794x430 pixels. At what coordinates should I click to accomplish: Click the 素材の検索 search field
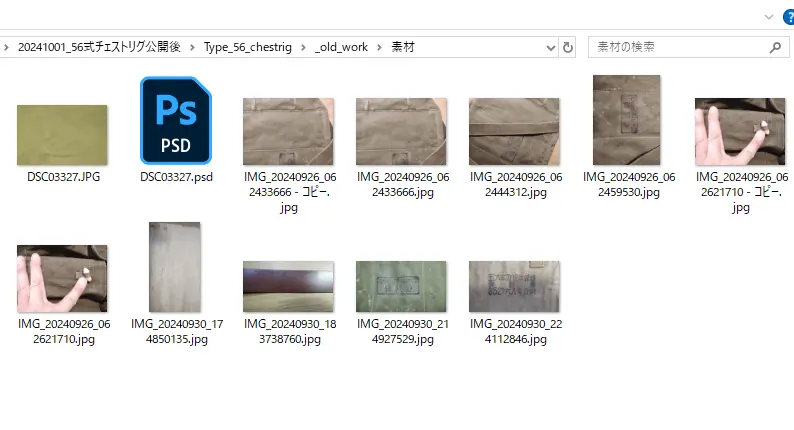tap(680, 47)
